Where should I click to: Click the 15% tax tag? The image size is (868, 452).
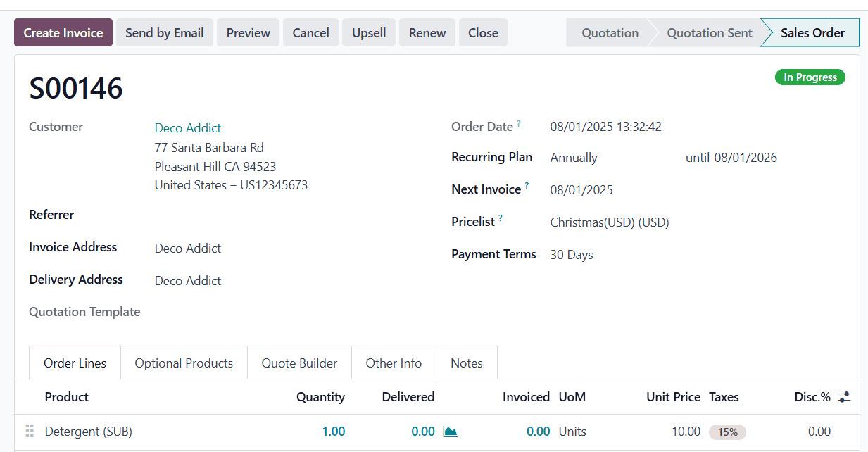[727, 432]
